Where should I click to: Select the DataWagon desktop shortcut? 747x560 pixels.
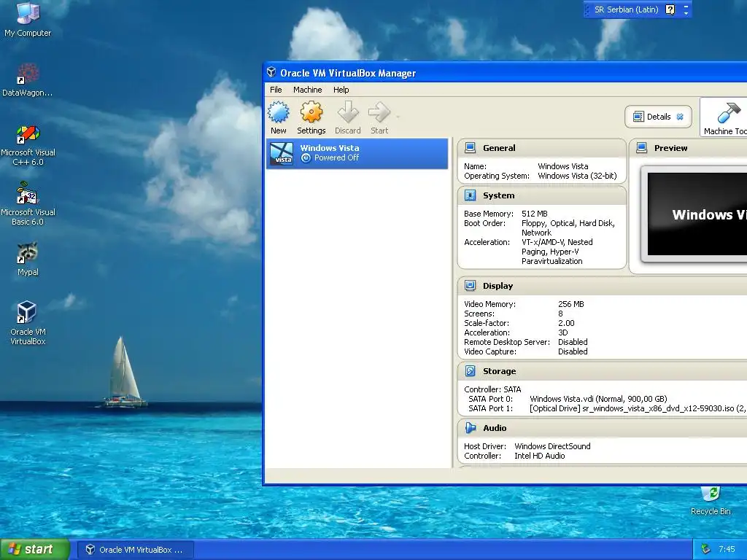[28, 79]
